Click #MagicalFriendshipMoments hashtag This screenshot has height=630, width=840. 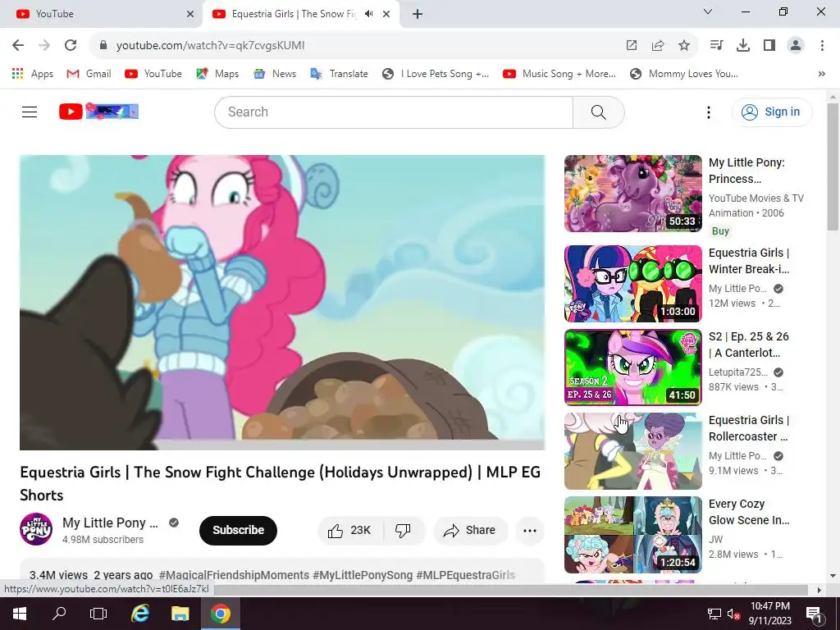coord(234,575)
